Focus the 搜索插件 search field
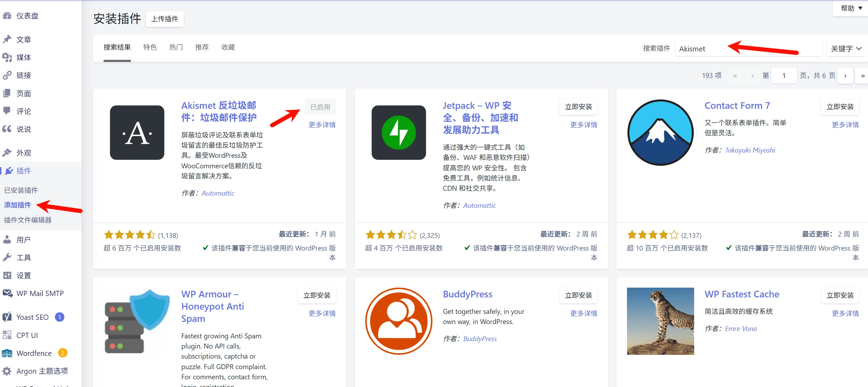 [749, 49]
